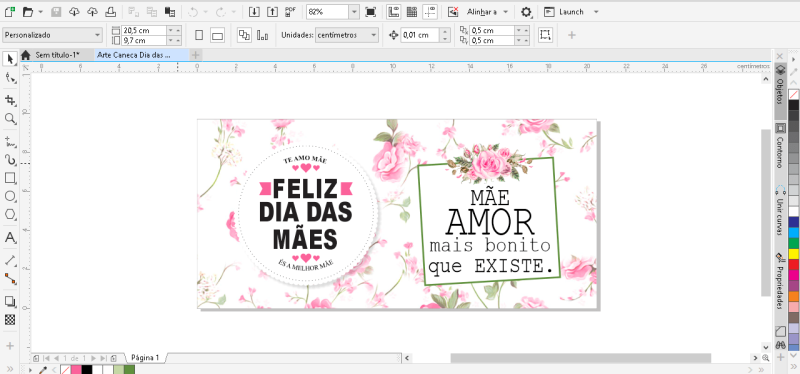This screenshot has width=800, height=374.
Task: Select the Artistic Media tool
Action: 10,160
